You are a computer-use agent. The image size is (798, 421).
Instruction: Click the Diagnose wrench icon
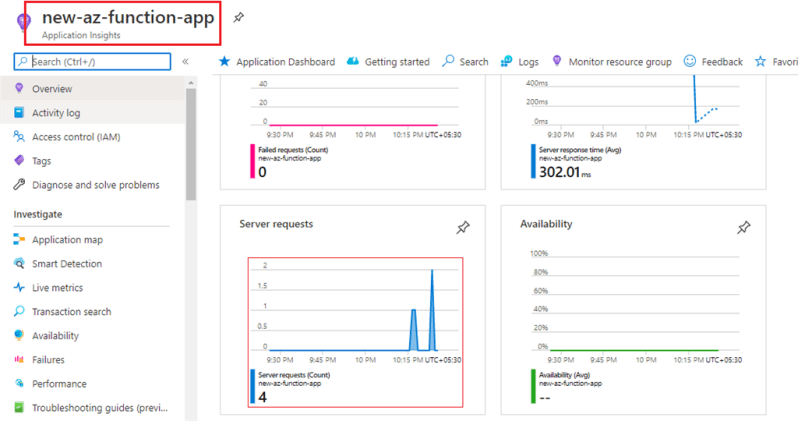click(x=19, y=184)
